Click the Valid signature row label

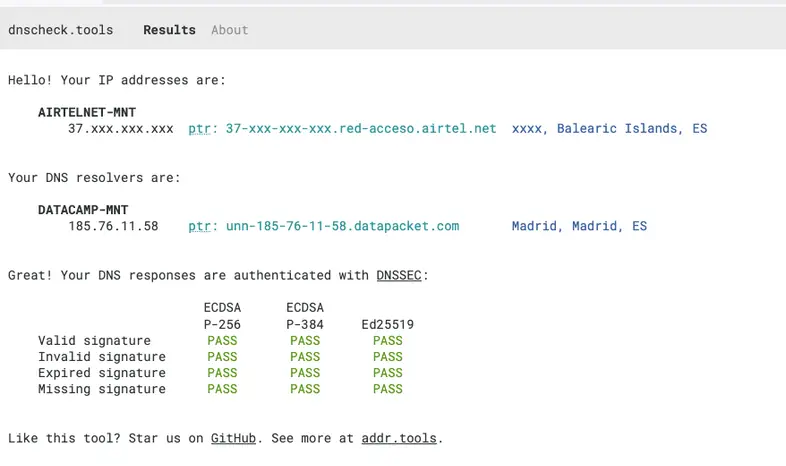(94, 341)
